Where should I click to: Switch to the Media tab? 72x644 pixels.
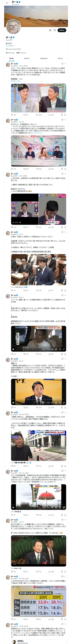(60, 58)
